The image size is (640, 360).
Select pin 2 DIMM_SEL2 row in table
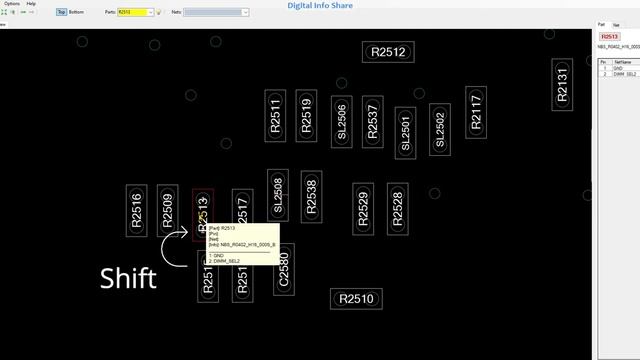619,74
